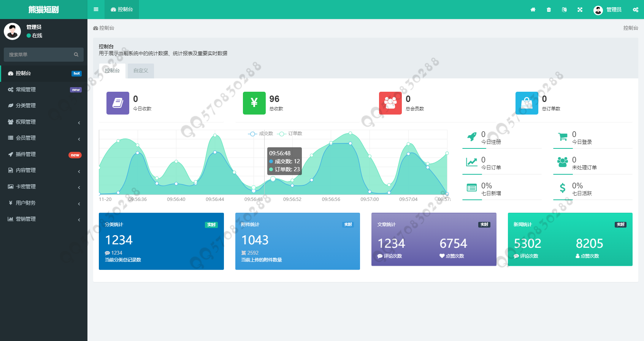Open 常规管理 in the sidebar
Viewport: 644px width, 341px height.
(x=44, y=89)
